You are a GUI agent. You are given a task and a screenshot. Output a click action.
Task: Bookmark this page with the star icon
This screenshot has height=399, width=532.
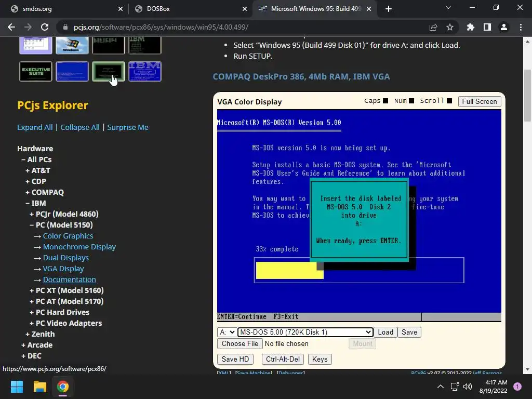(450, 27)
